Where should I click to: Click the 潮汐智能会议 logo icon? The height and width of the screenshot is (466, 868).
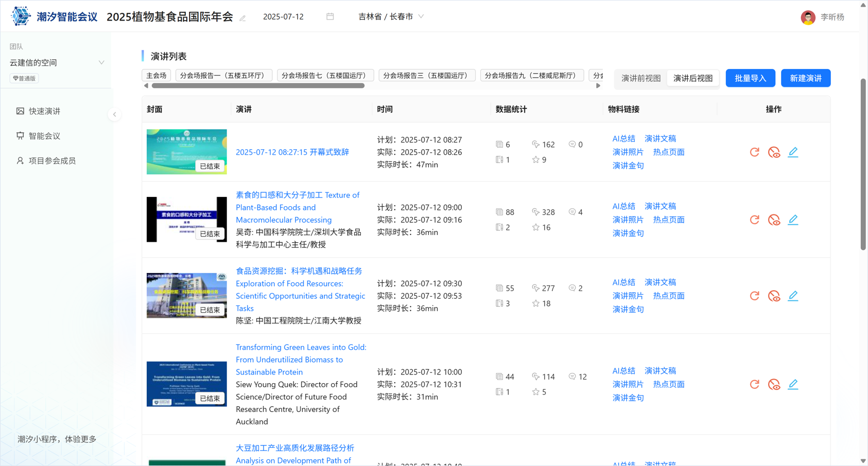coord(21,15)
